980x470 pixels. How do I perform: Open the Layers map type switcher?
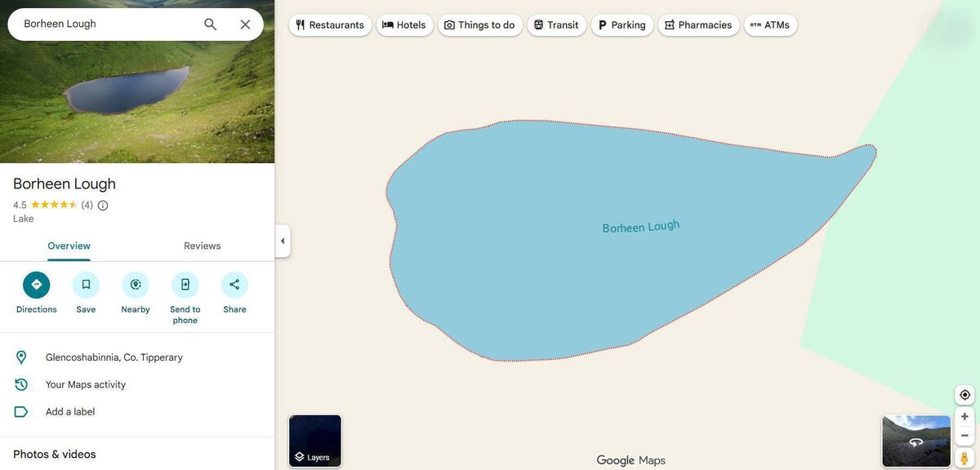(315, 441)
